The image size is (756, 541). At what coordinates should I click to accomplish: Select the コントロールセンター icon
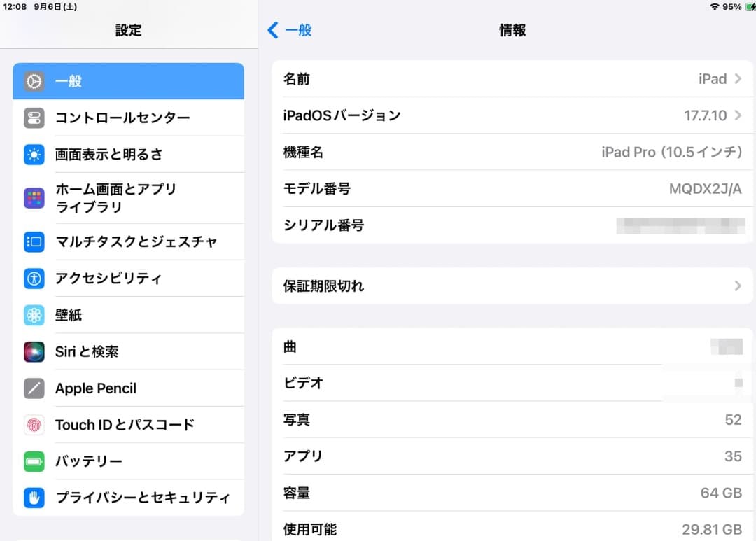pos(32,118)
